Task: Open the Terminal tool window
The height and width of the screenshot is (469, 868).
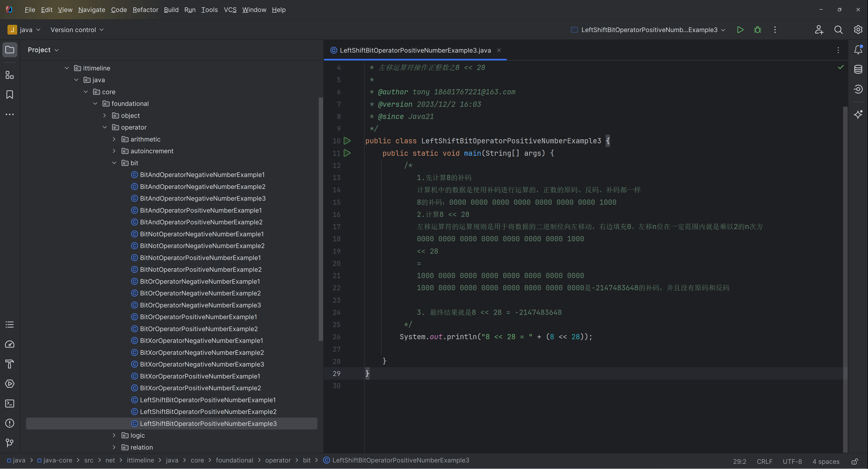Action: (x=10, y=403)
